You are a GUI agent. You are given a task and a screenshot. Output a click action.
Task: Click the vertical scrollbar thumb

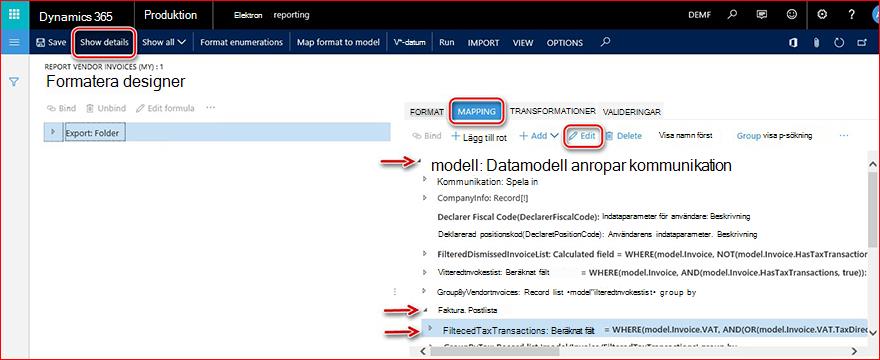click(873, 208)
